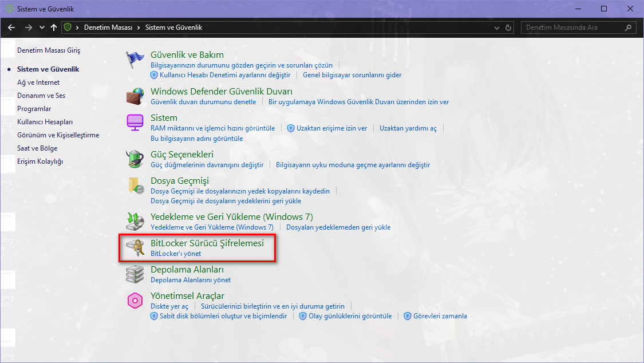
Task: Go back with the back arrow
Action: [x=11, y=27]
